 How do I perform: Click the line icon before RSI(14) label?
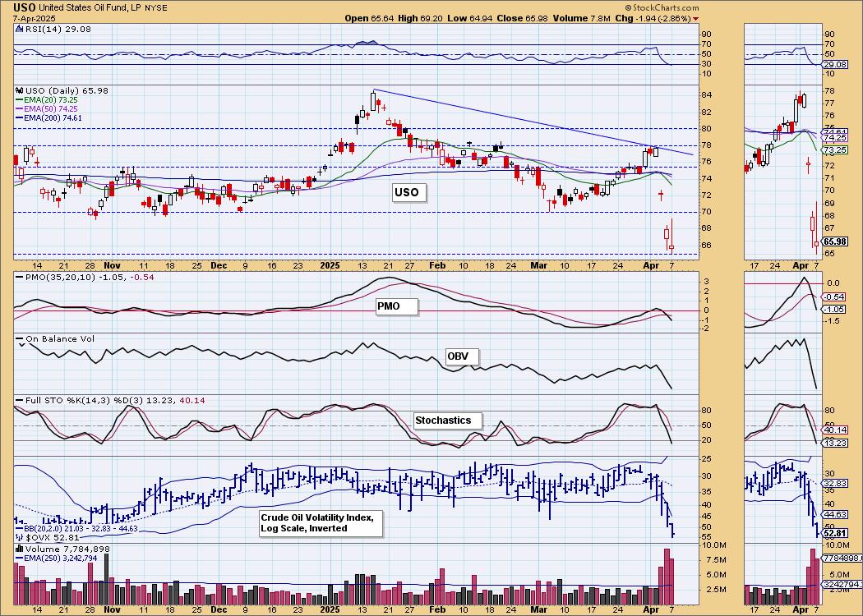pyautogui.click(x=20, y=29)
